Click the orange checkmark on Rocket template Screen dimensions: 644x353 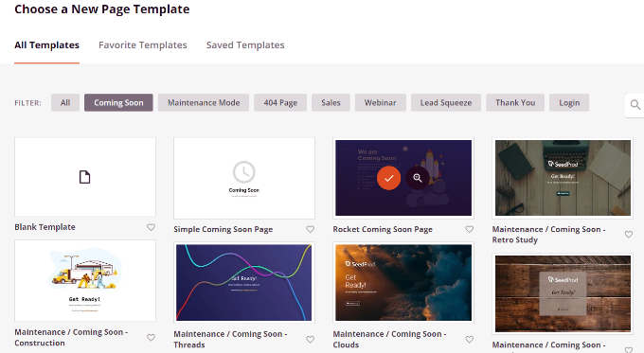point(388,178)
